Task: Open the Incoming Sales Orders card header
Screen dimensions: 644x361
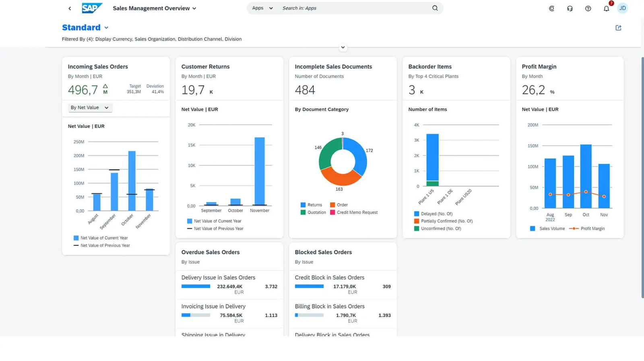Action: tap(98, 67)
